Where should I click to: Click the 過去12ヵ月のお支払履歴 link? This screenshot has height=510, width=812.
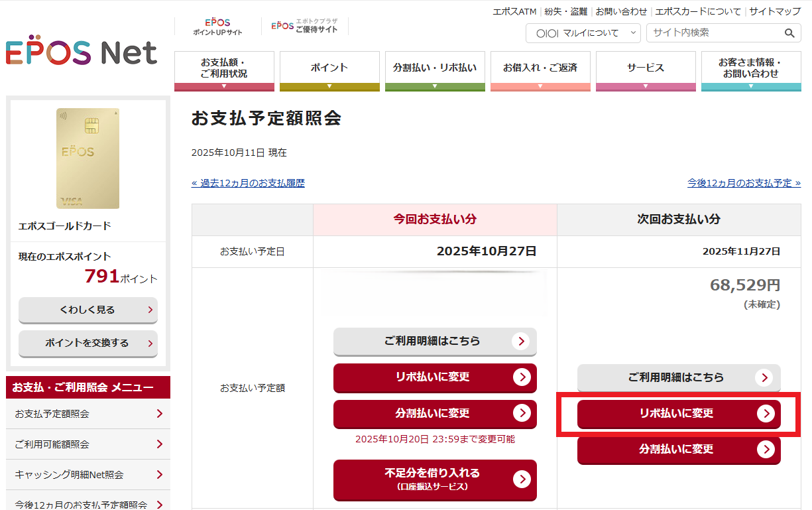click(x=248, y=183)
